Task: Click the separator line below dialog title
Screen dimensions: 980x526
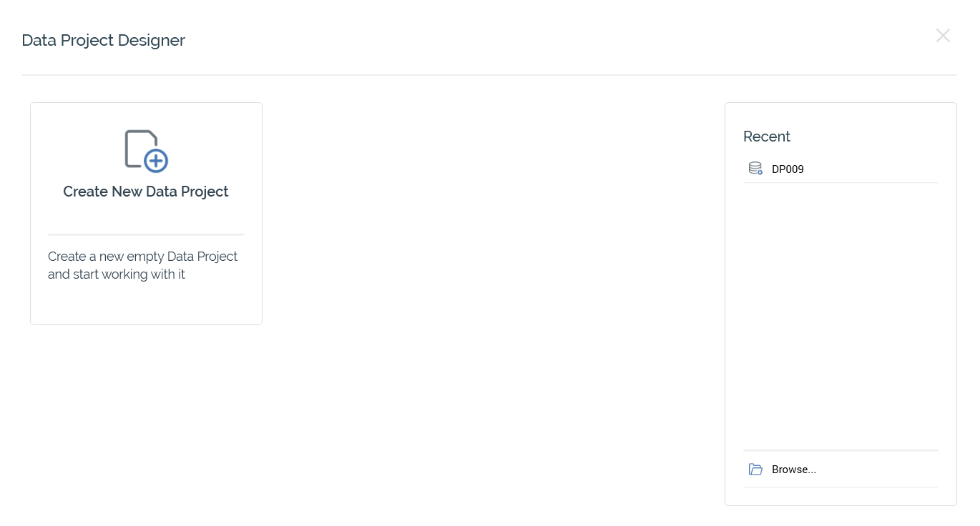Action: (489, 75)
